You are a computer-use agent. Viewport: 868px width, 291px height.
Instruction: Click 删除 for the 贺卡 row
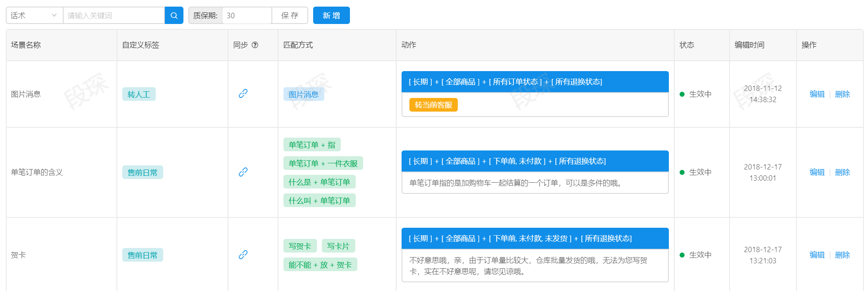point(842,255)
